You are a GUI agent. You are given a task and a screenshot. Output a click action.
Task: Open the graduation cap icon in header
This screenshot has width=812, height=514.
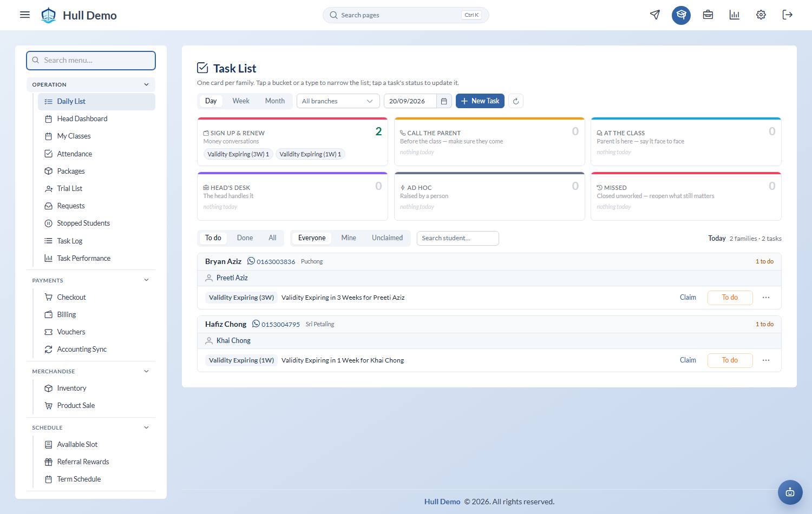click(682, 15)
